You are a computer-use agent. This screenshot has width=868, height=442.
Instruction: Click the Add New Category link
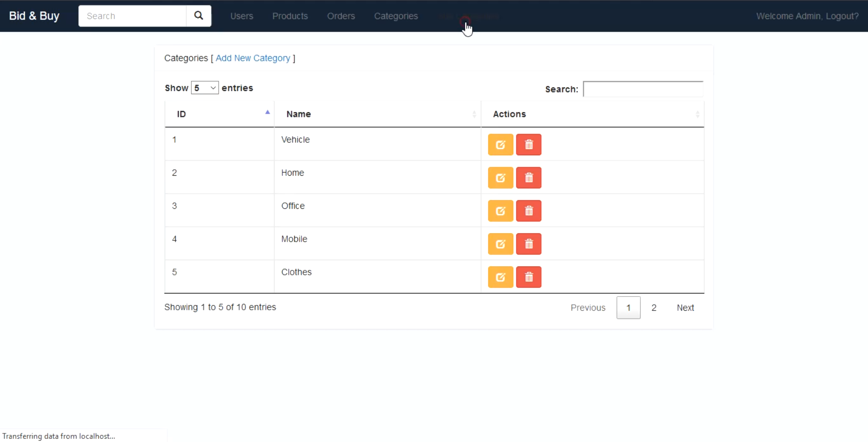pyautogui.click(x=253, y=58)
